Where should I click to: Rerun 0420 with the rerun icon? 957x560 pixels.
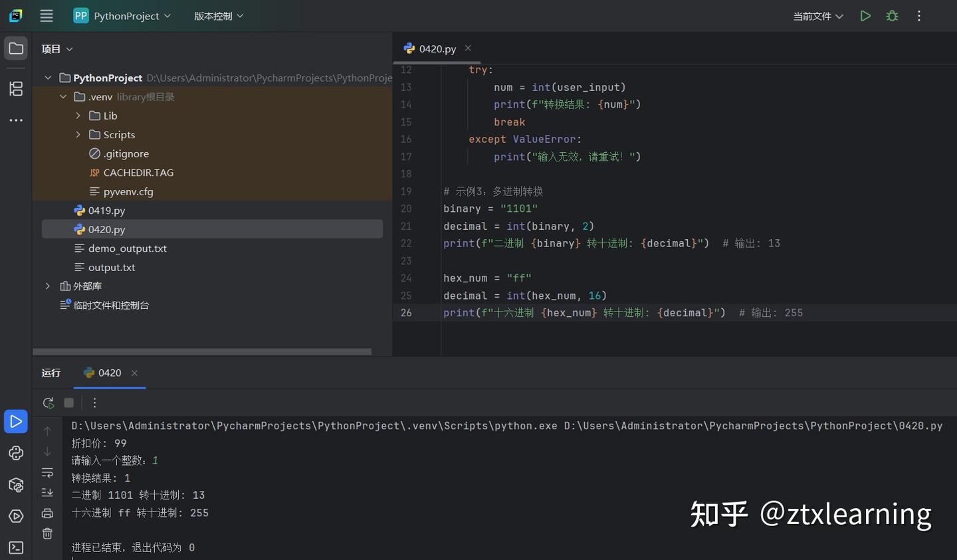[x=48, y=403]
